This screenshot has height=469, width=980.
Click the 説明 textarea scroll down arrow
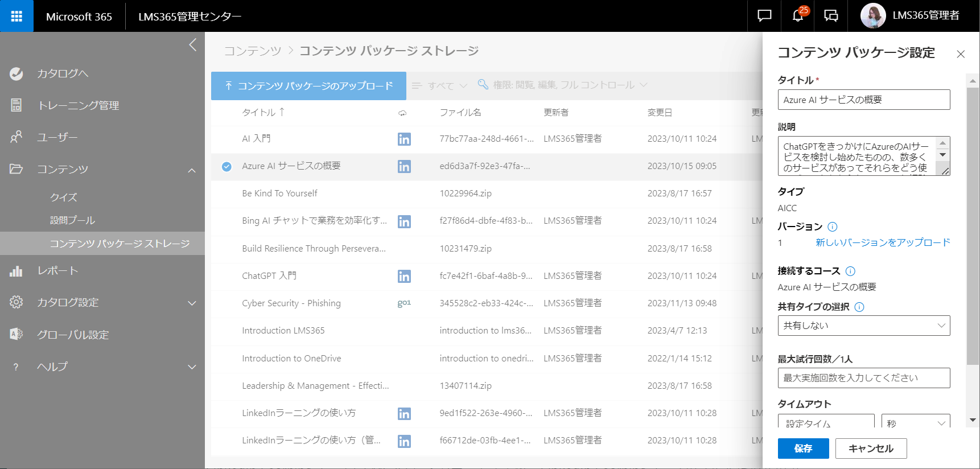943,155
